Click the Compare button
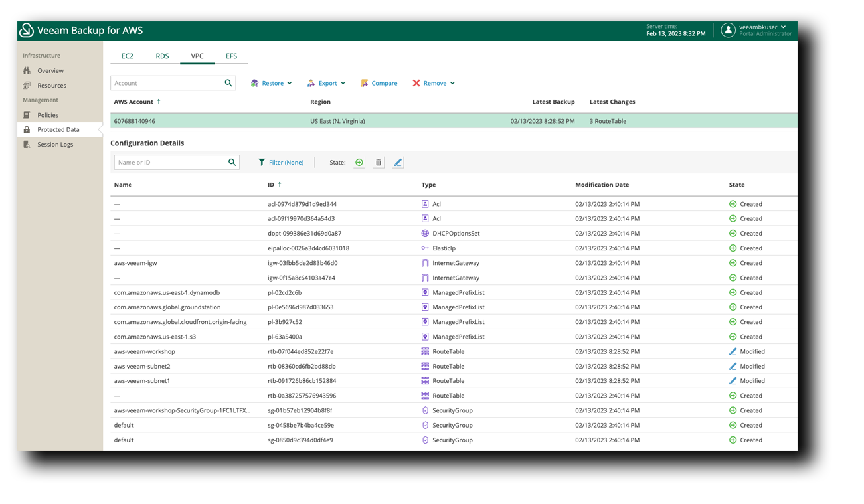 379,83
